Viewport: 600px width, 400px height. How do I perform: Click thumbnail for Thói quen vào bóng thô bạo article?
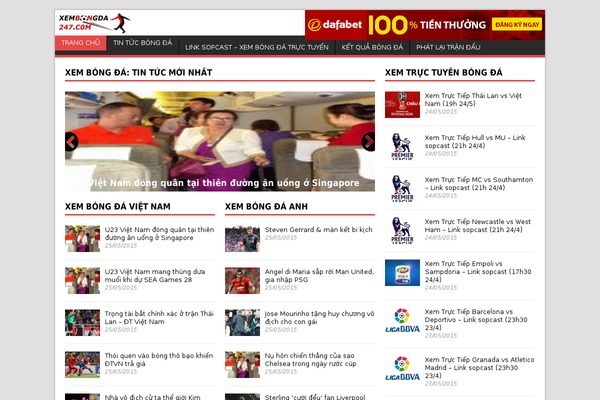tap(82, 364)
